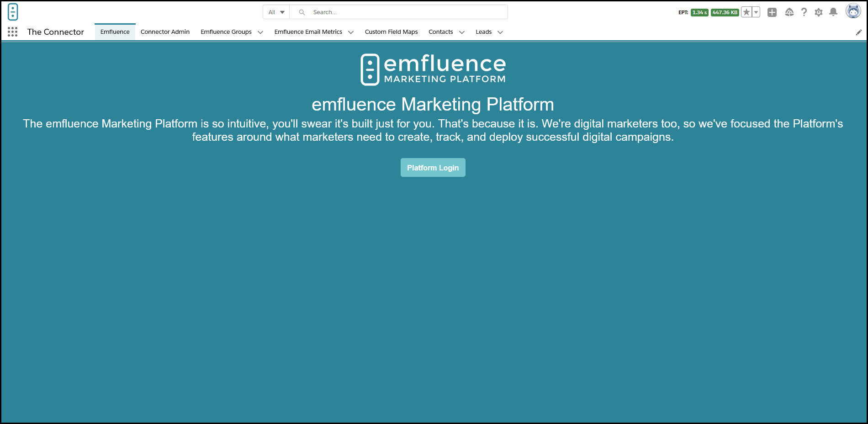Open the Help question mark icon
The image size is (868, 424).
click(x=804, y=12)
